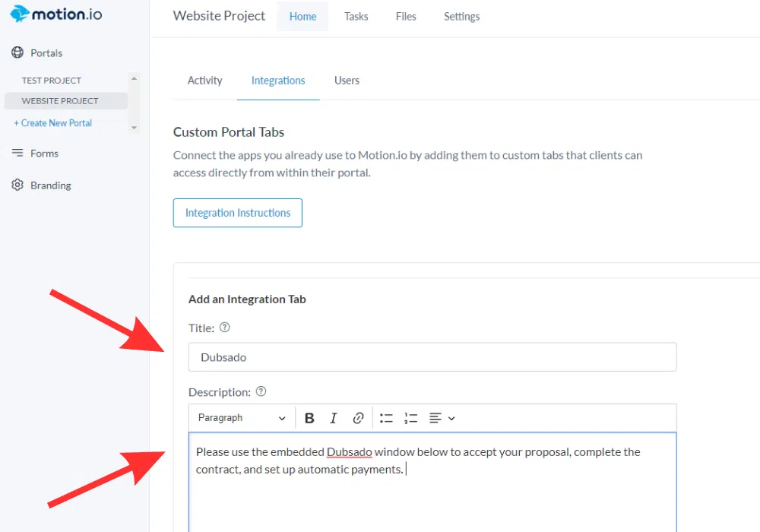Open Branding from the sidebar
The image size is (760, 532).
50,185
